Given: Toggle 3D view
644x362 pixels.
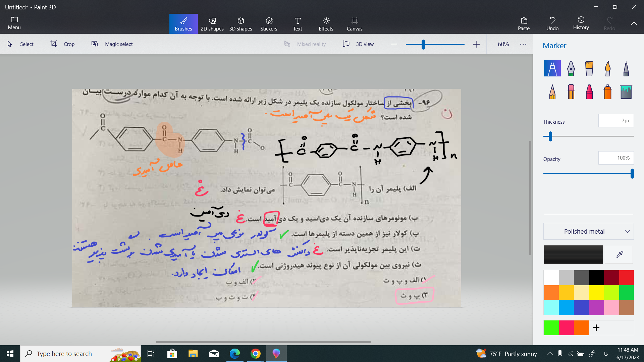Looking at the screenshot, I should tap(358, 44).
